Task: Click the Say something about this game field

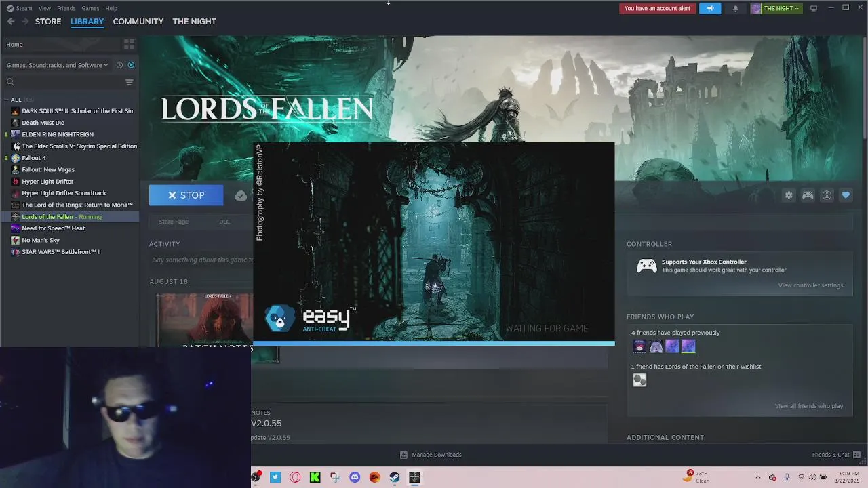Action: [x=201, y=260]
